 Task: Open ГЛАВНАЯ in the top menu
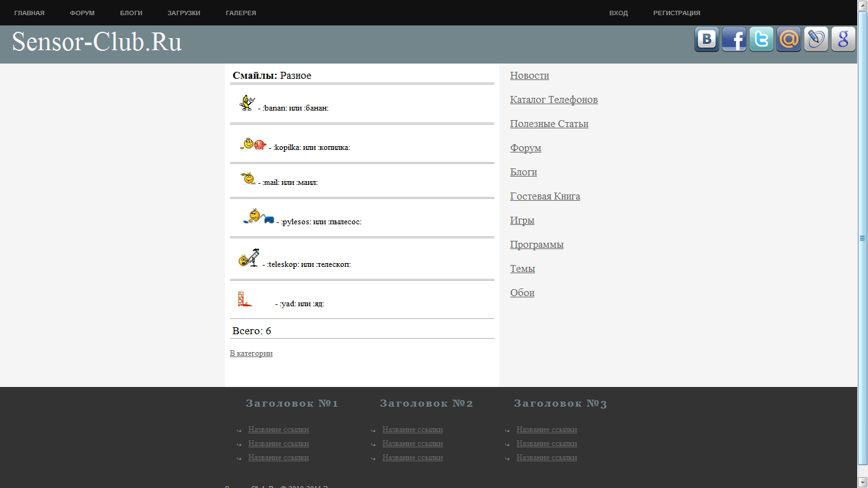click(29, 13)
